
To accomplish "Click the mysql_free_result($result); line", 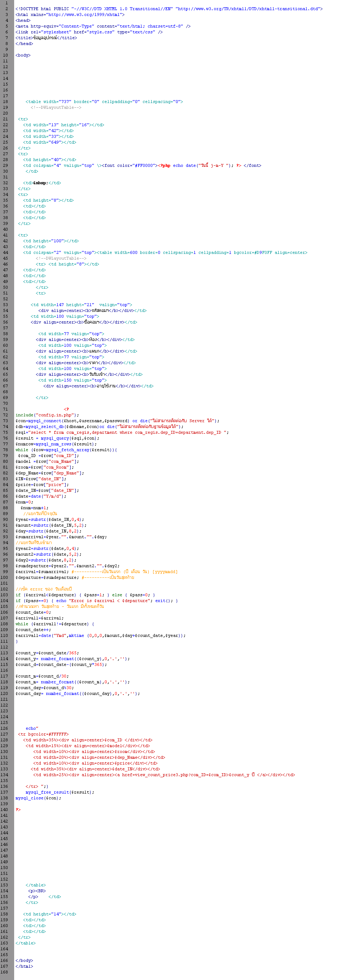I will (x=60, y=792).
